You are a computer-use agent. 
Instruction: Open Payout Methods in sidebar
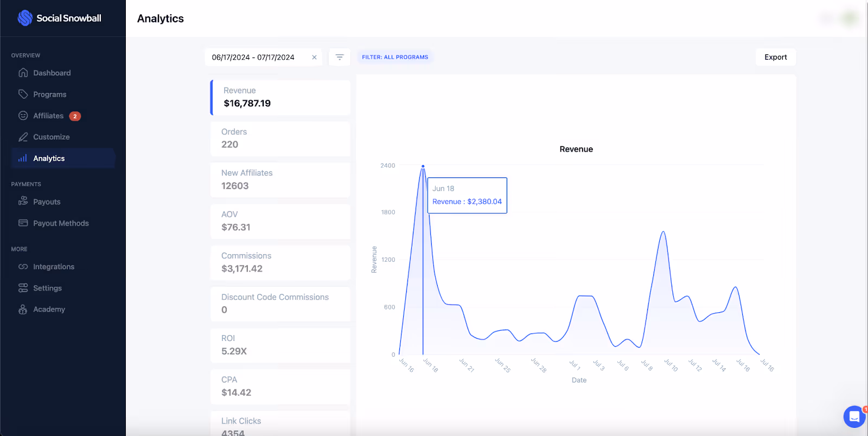pos(61,223)
